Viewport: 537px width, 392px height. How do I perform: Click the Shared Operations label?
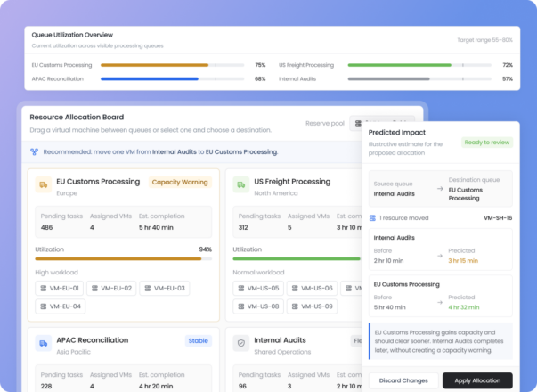(x=282, y=352)
